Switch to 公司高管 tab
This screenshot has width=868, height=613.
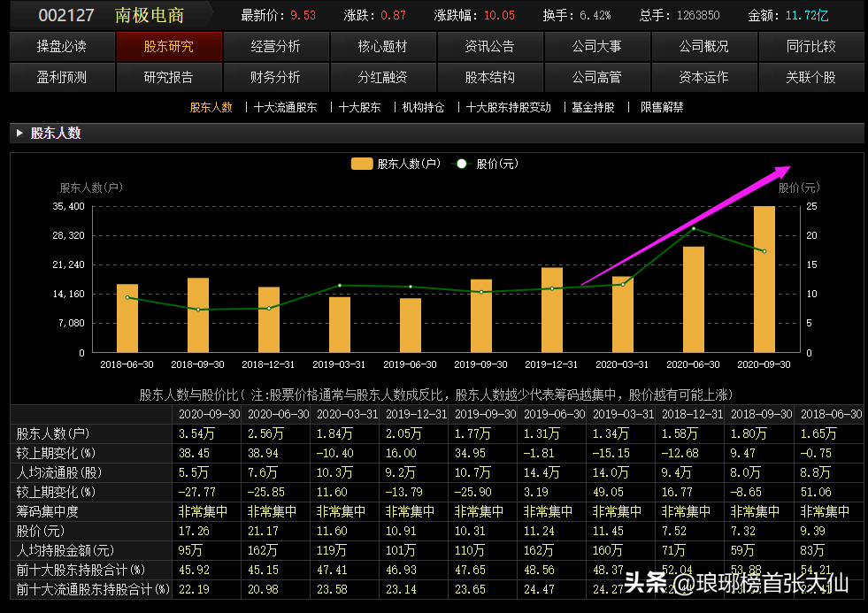coord(596,78)
